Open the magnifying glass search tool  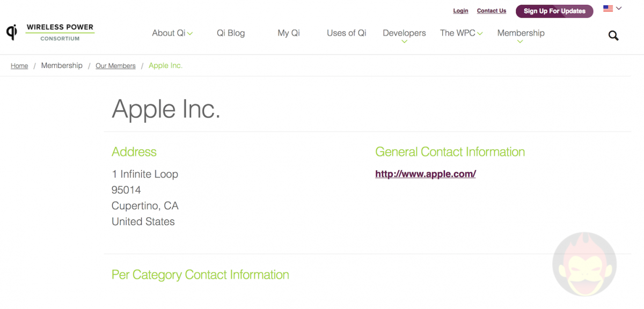click(613, 35)
